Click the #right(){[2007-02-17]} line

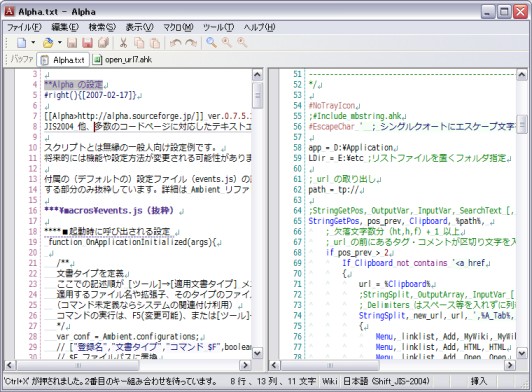pos(90,95)
